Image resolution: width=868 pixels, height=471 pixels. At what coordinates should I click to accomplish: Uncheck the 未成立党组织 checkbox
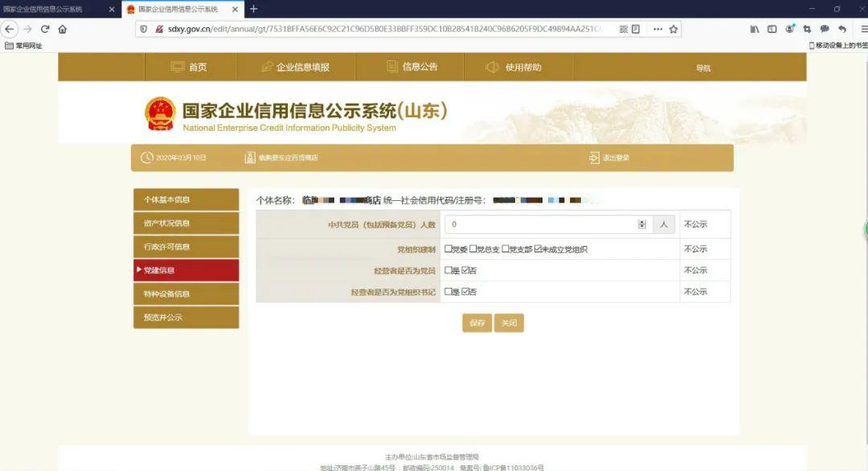538,249
